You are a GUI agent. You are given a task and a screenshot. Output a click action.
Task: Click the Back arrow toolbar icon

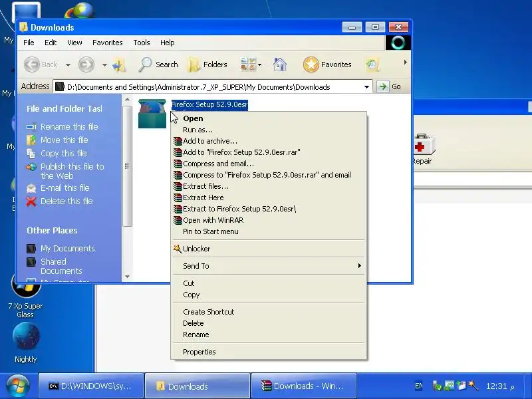click(32, 65)
